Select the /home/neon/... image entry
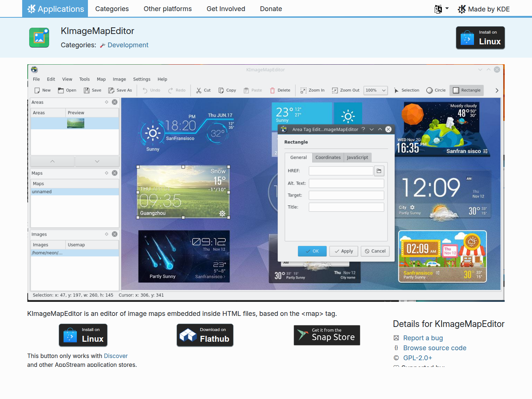 [75, 253]
